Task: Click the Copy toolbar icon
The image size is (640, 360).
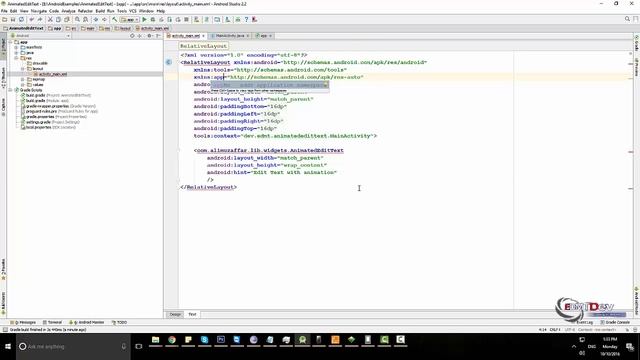Action: pos(58,20)
